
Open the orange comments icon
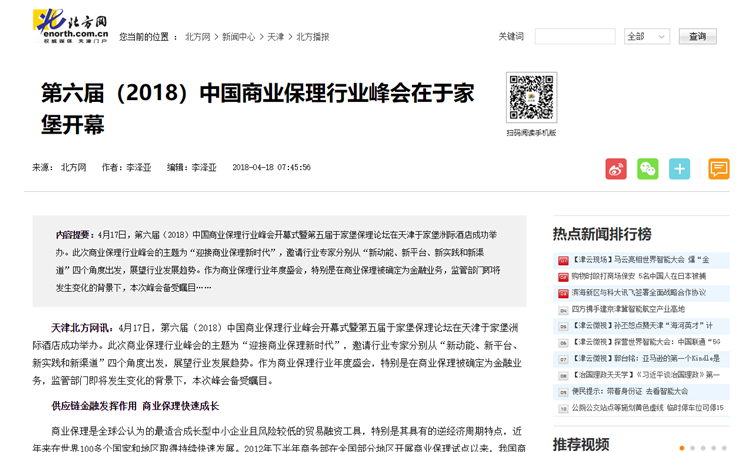point(719,169)
